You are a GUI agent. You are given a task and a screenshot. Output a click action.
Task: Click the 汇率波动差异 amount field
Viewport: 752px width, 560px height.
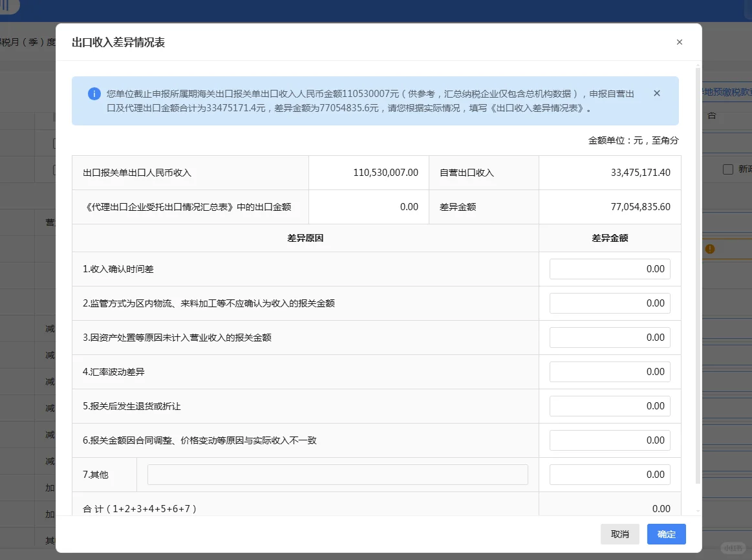click(609, 371)
